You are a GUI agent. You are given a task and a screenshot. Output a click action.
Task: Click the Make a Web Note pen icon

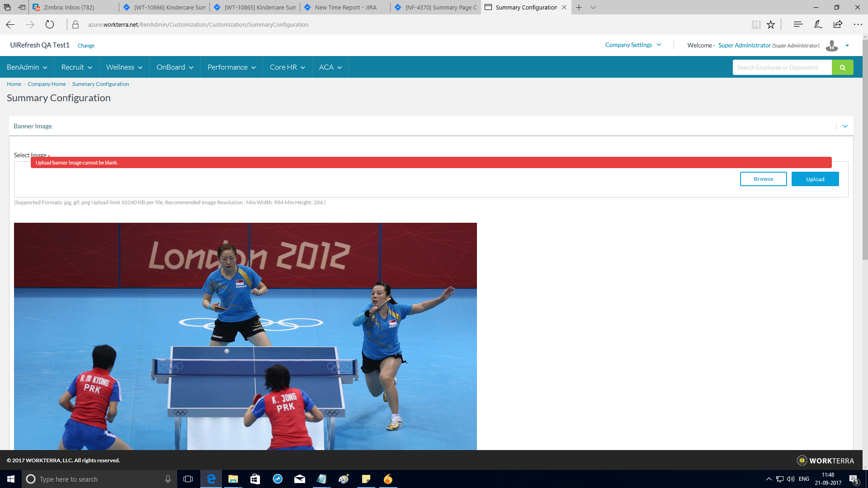(x=818, y=24)
